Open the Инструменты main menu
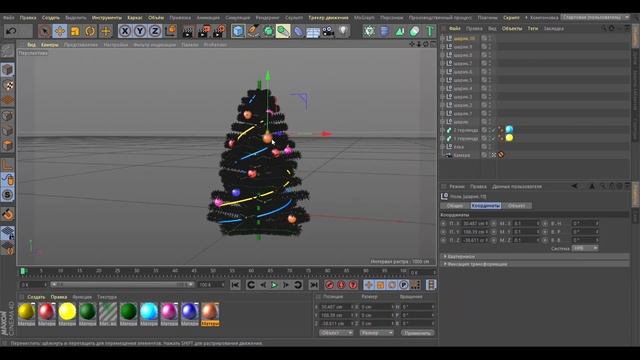Image resolution: width=640 pixels, height=360 pixels. tap(107, 18)
